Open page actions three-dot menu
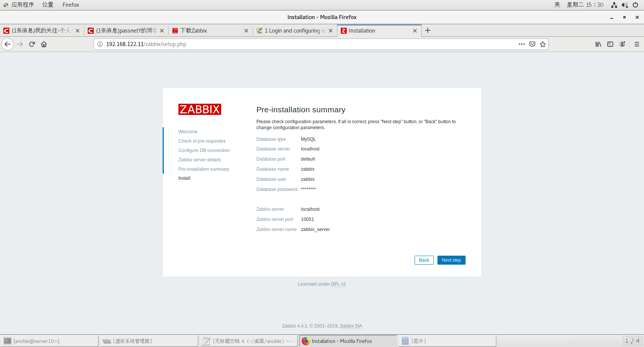 [x=521, y=44]
